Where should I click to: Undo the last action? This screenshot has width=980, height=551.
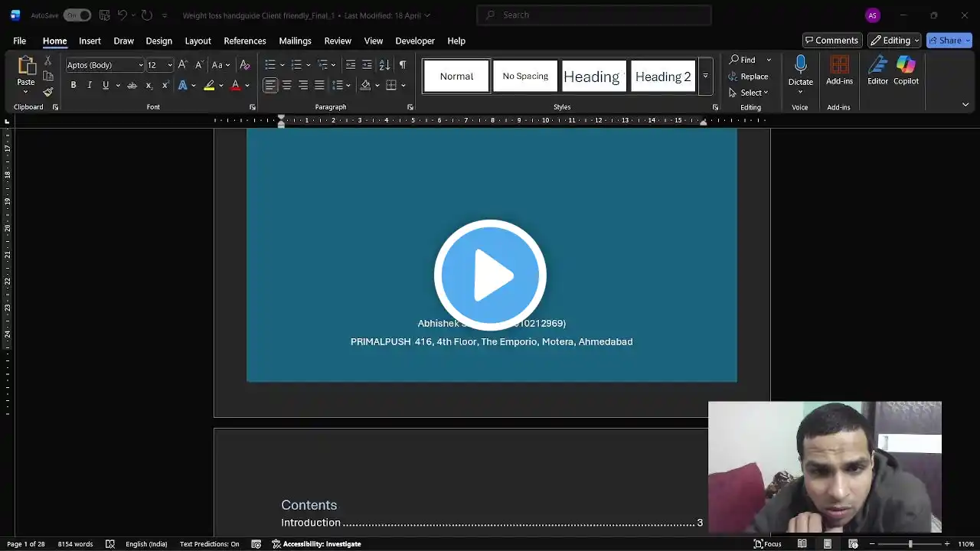click(122, 15)
